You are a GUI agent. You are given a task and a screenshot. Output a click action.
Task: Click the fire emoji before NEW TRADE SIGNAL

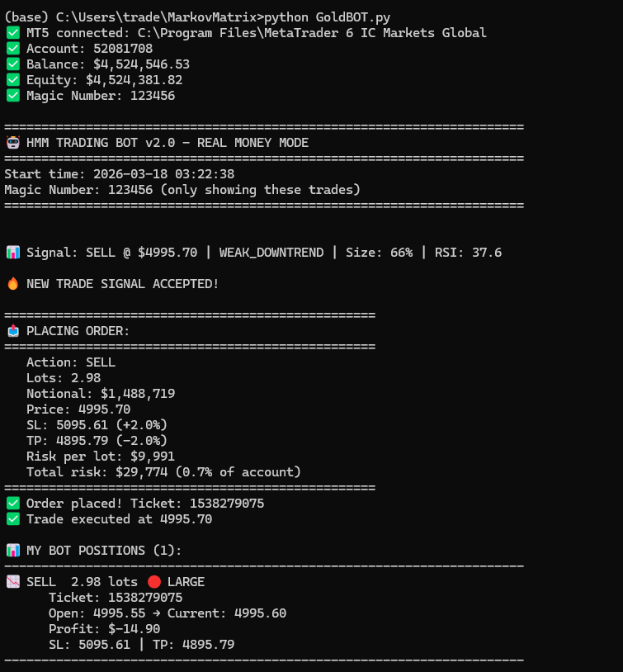coord(13,284)
